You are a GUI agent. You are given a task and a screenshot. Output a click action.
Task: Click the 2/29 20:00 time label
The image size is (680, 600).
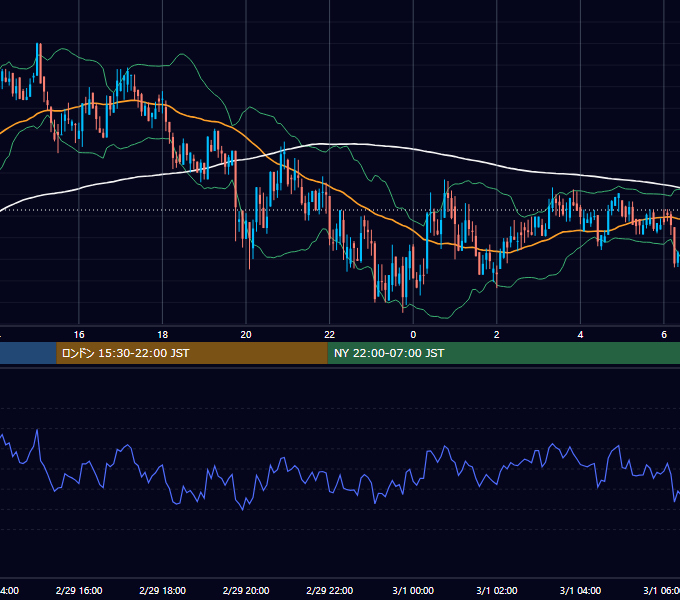click(246, 590)
